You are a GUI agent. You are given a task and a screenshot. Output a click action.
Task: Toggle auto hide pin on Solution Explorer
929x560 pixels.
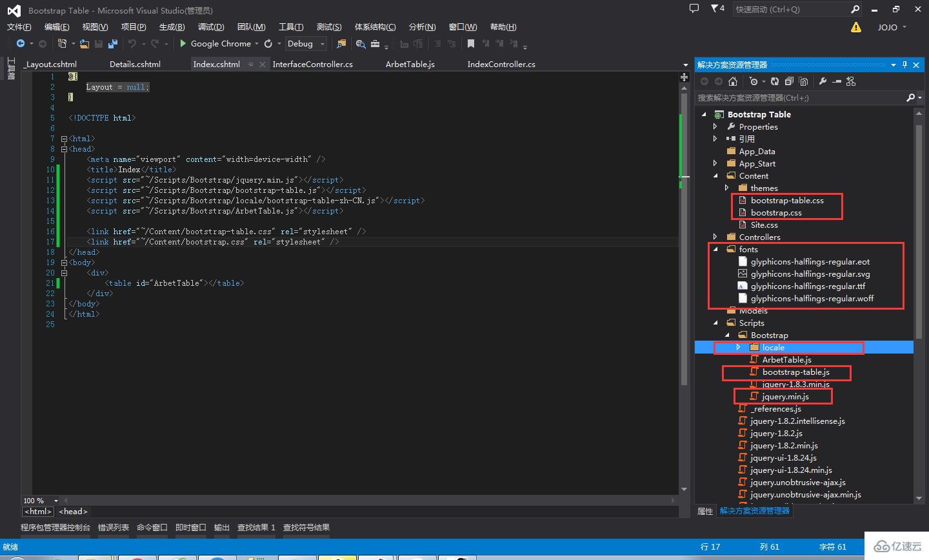point(904,65)
